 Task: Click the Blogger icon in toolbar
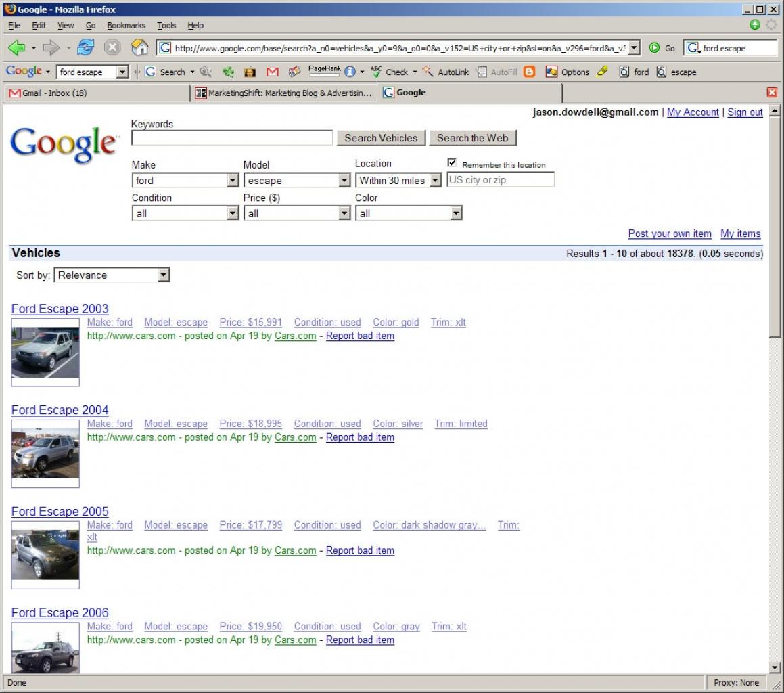pos(529,72)
